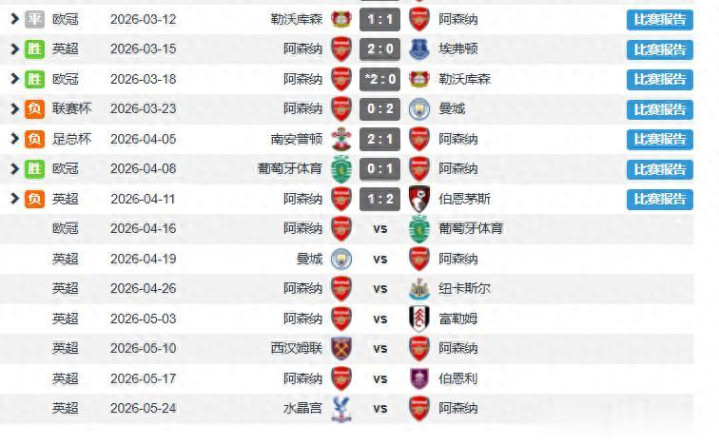
Task: Click the 2 : 0 score against Everton
Action: pos(380,49)
